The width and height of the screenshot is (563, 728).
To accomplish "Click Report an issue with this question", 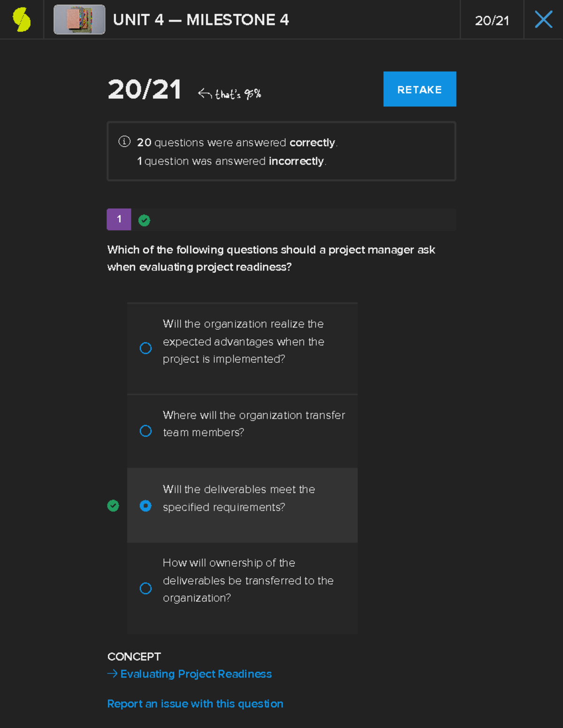I will [x=195, y=704].
